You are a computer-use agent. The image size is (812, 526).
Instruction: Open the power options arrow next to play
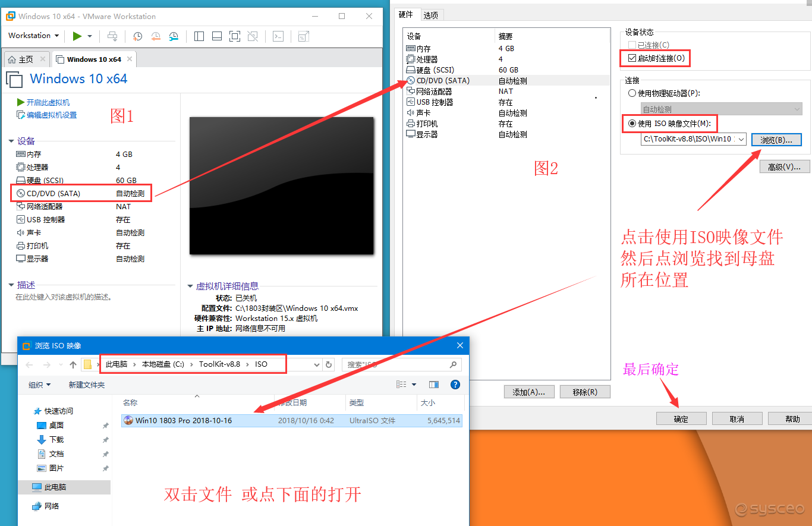coord(90,36)
